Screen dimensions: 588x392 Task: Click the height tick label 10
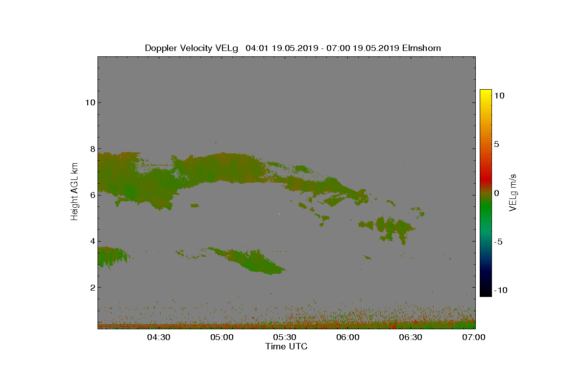pyautogui.click(x=89, y=102)
